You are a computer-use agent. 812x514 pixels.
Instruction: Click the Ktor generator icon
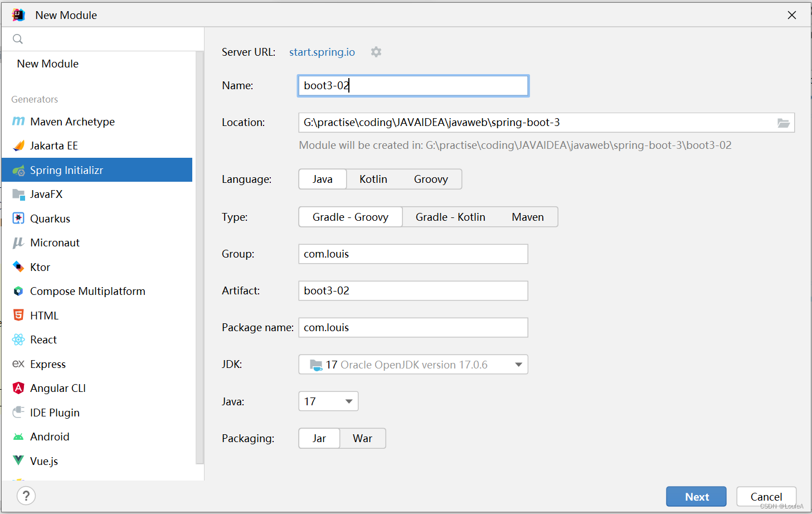click(18, 267)
